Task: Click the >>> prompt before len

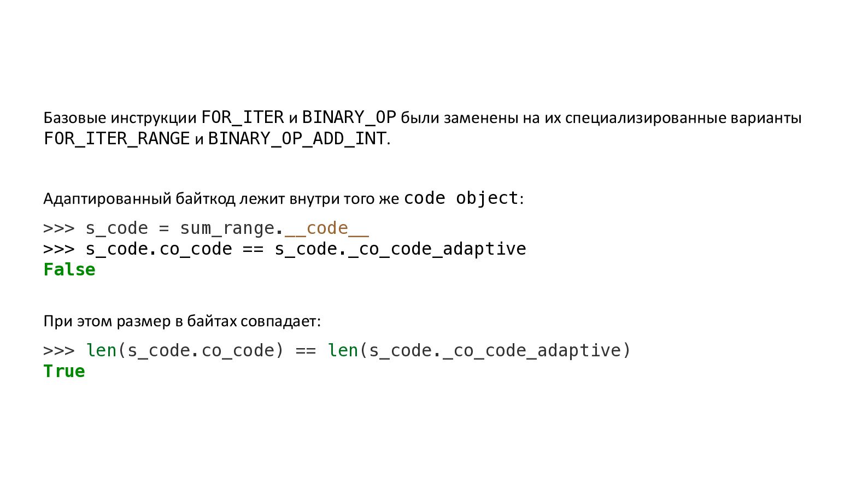Action: pos(59,351)
